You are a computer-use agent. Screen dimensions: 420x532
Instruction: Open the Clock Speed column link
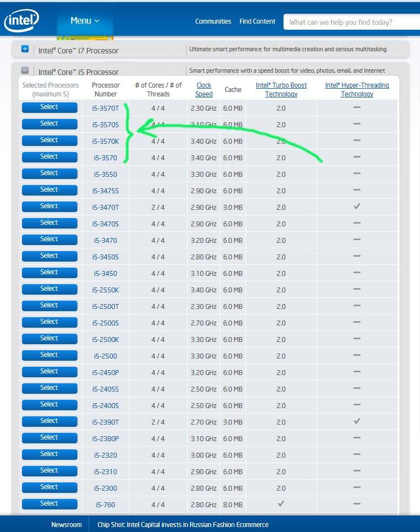(x=204, y=90)
